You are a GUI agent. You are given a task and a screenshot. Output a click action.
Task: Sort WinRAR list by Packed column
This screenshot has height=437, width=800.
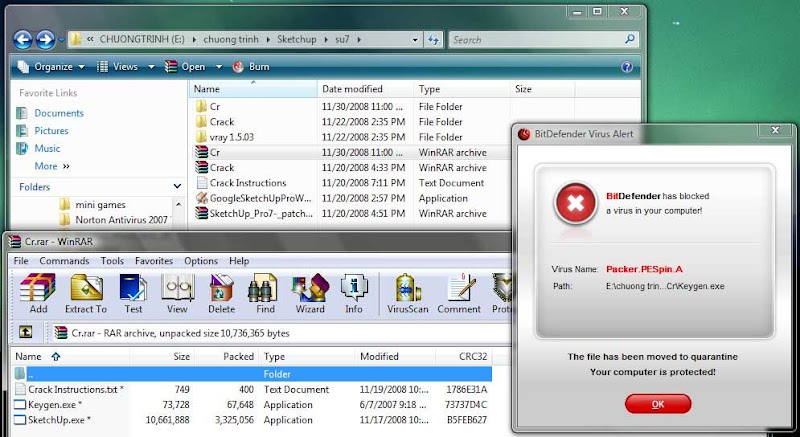coord(227,356)
